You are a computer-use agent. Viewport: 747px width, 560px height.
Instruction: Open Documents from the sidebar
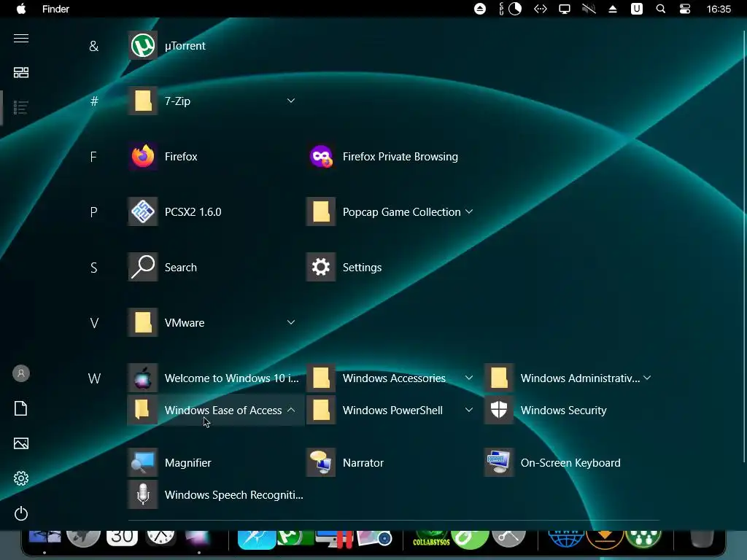[x=21, y=408]
